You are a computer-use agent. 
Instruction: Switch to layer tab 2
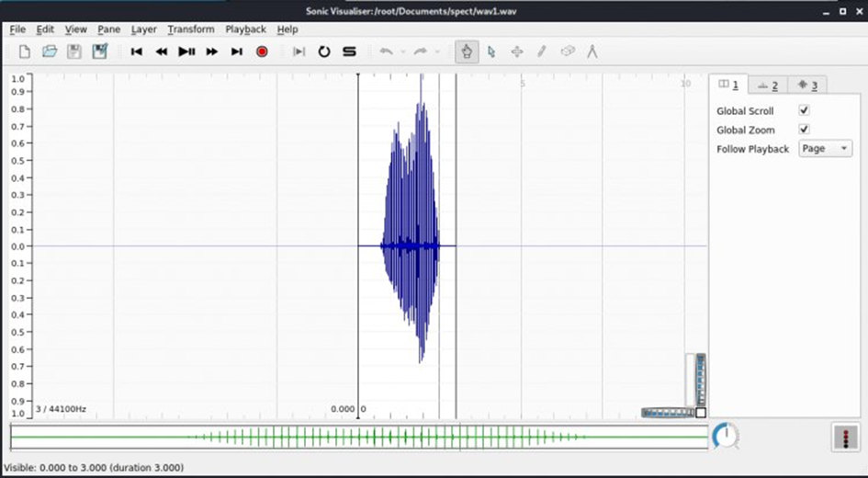[768, 85]
